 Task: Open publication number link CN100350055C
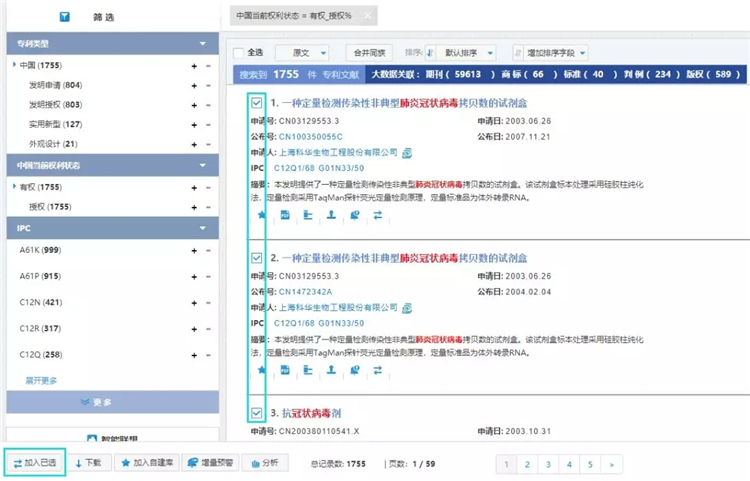[310, 136]
